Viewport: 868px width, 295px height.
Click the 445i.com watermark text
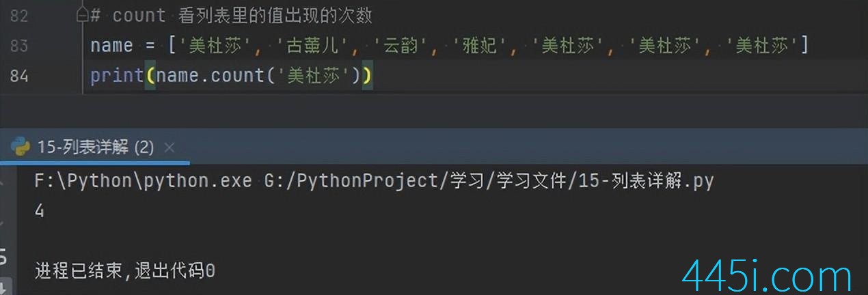768,276
